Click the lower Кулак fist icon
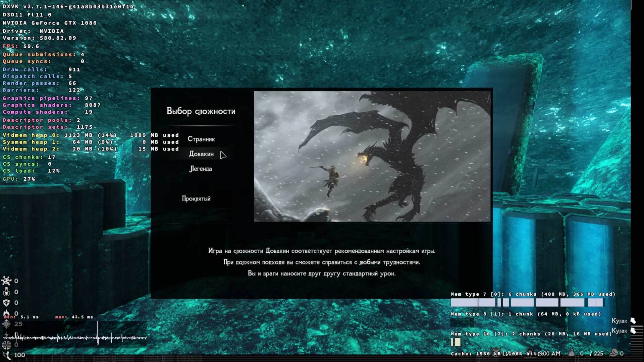The height and width of the screenshot is (362, 644). (633, 331)
